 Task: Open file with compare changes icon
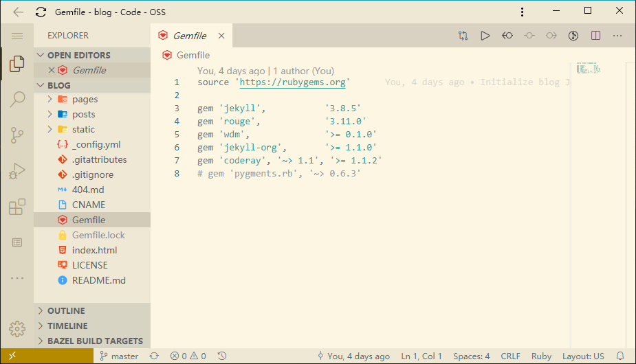pos(463,36)
